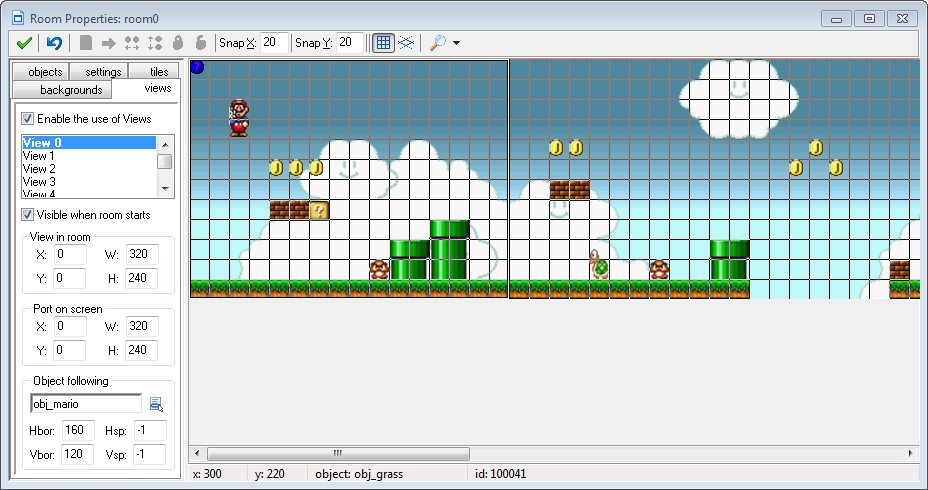Click Port on screen W field
Screen dimensions: 928x490
click(x=142, y=326)
